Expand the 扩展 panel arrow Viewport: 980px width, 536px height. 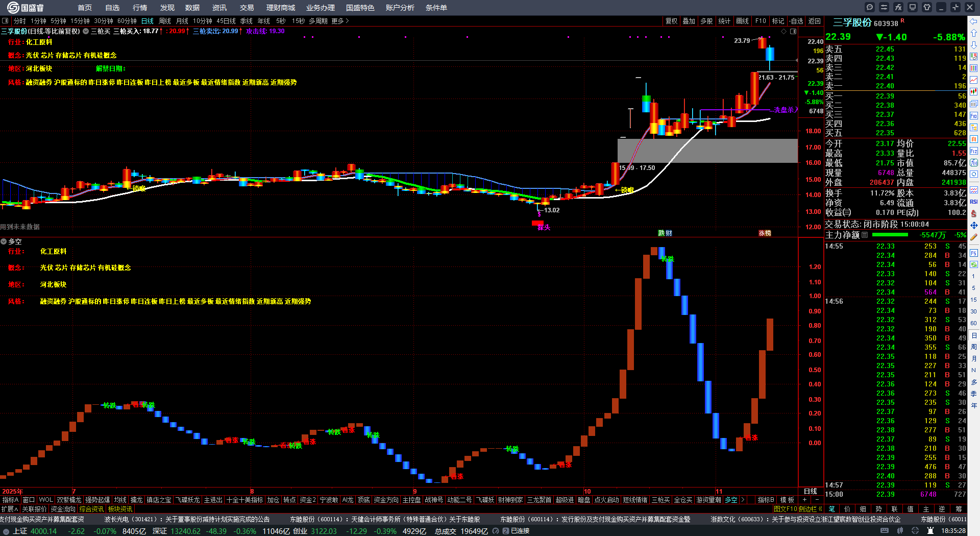(10, 509)
